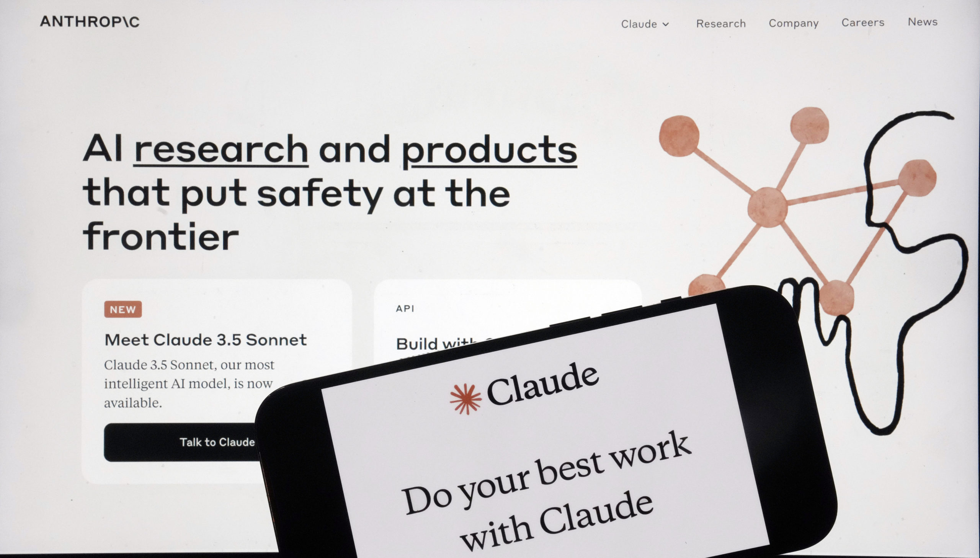Screen dimensions: 980x558
Task: Open the Company navigation menu item
Action: pos(794,22)
